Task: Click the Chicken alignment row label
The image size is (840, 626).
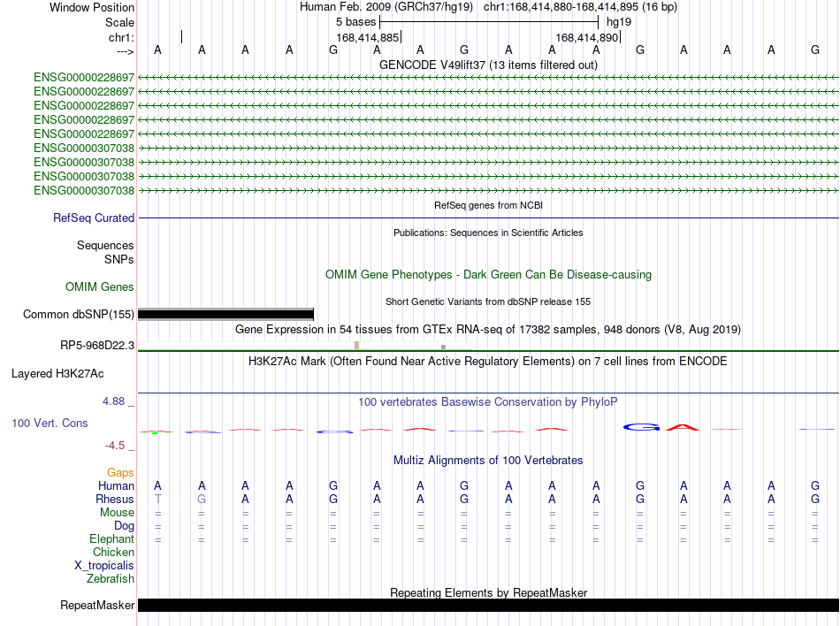Action: click(113, 552)
